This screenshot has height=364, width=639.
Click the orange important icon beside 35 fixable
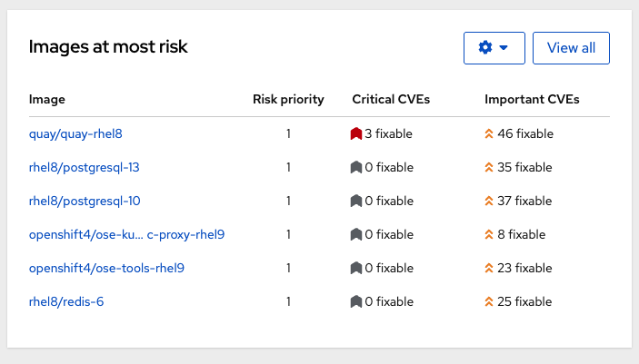point(489,167)
